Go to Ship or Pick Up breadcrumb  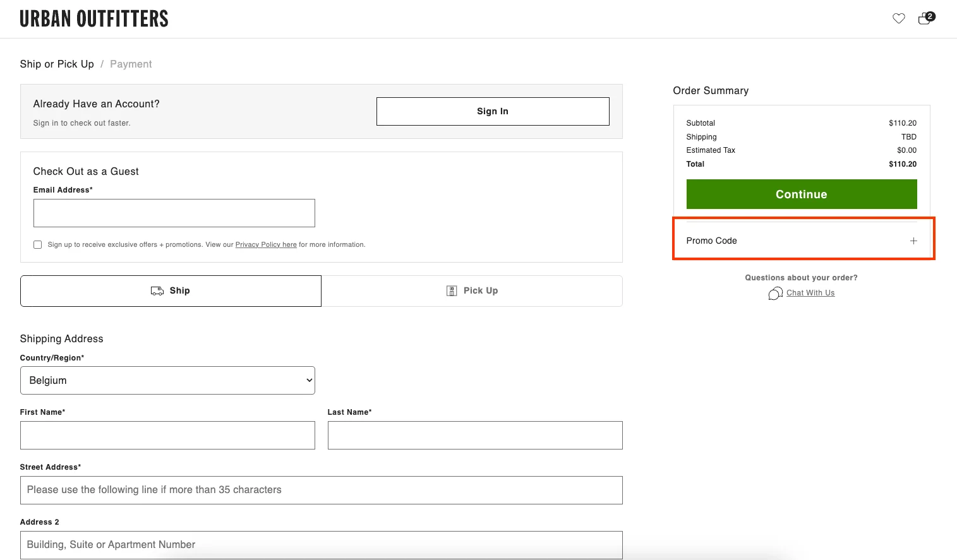57,64
